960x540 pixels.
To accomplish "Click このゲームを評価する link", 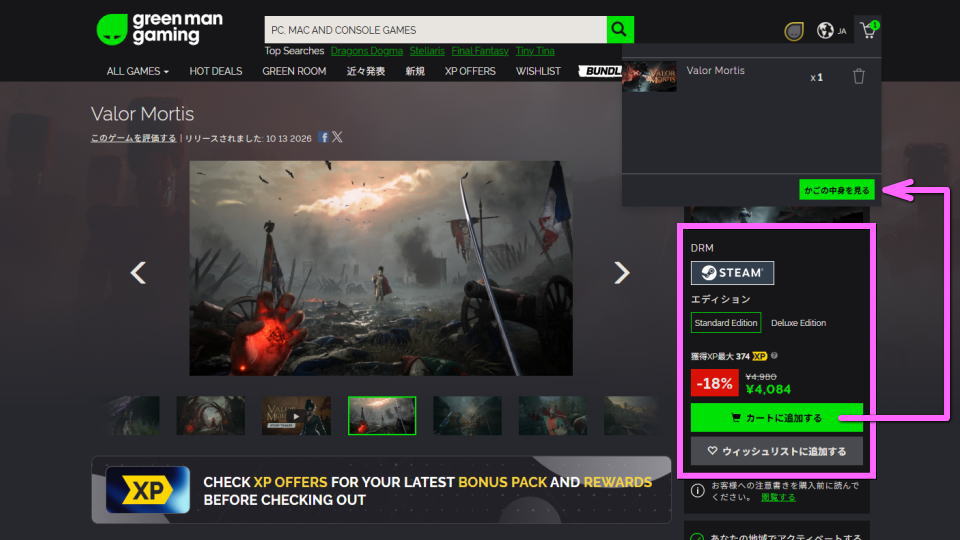I will pyautogui.click(x=133, y=138).
